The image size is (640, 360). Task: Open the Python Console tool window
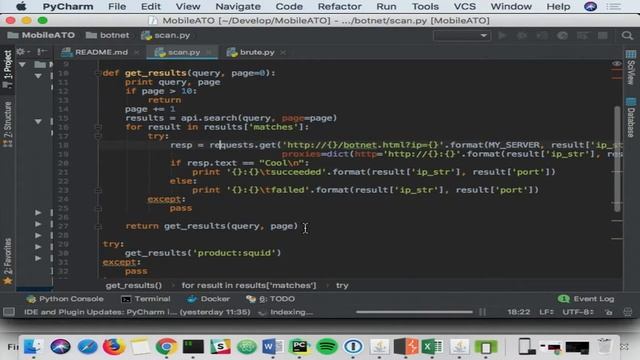coord(65,299)
